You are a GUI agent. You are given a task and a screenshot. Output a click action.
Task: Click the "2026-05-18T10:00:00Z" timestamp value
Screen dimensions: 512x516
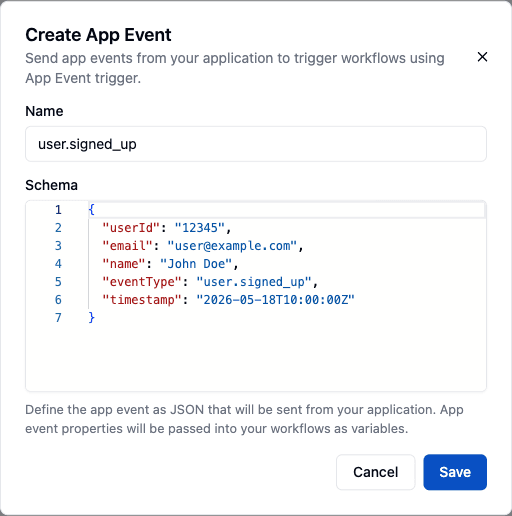275,300
